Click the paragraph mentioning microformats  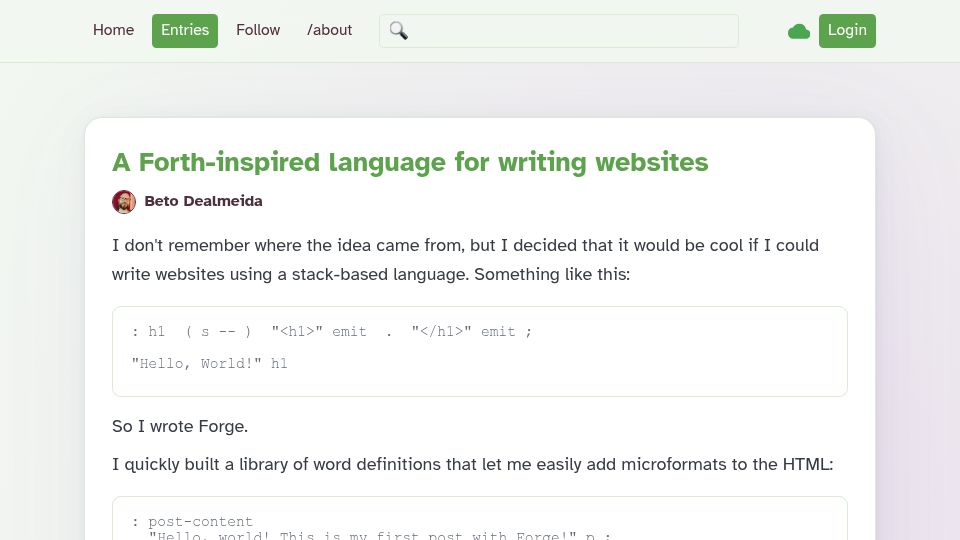pos(473,464)
